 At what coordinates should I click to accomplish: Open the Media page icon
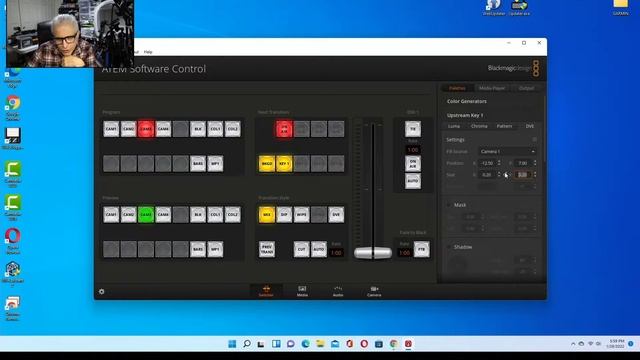point(302,291)
